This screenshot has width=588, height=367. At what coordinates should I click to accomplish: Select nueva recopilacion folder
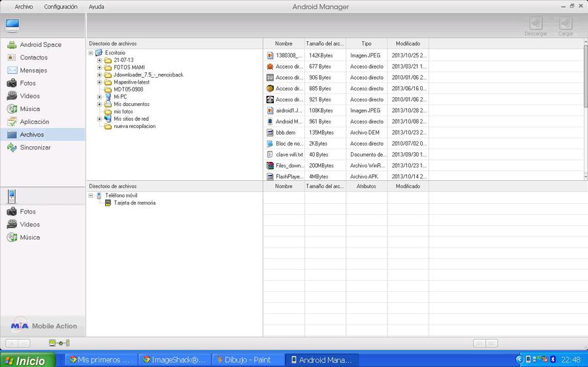(135, 126)
